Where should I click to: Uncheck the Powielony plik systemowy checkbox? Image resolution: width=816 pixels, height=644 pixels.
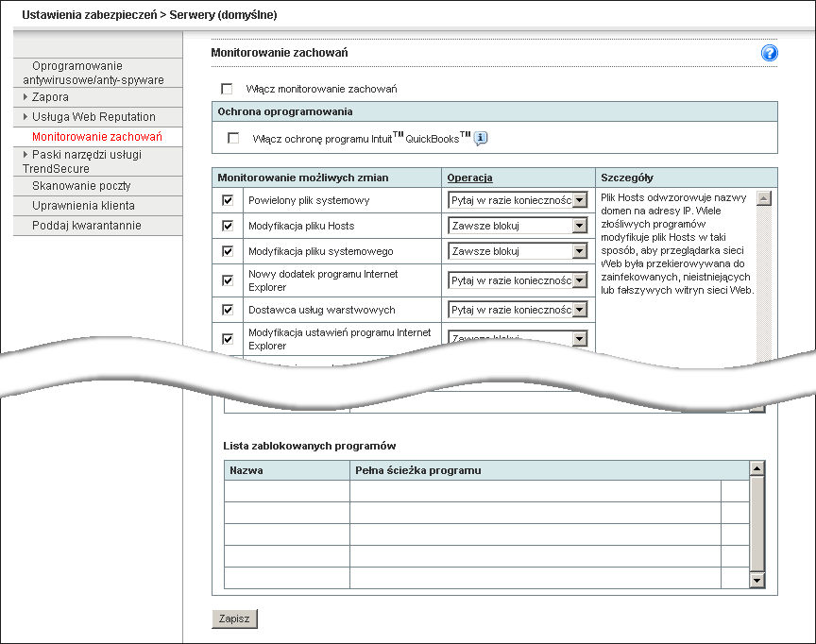point(228,200)
